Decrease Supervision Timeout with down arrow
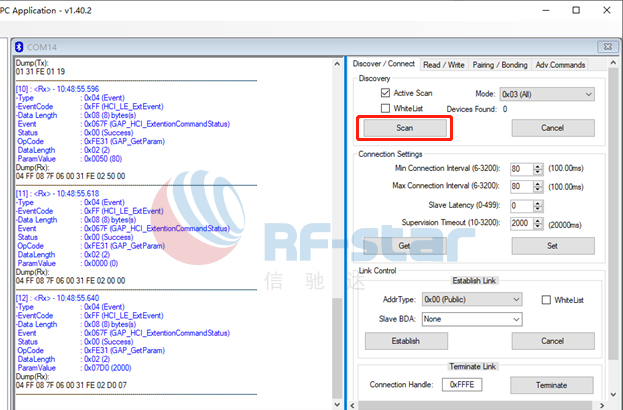This screenshot has height=410, width=623. click(538, 226)
